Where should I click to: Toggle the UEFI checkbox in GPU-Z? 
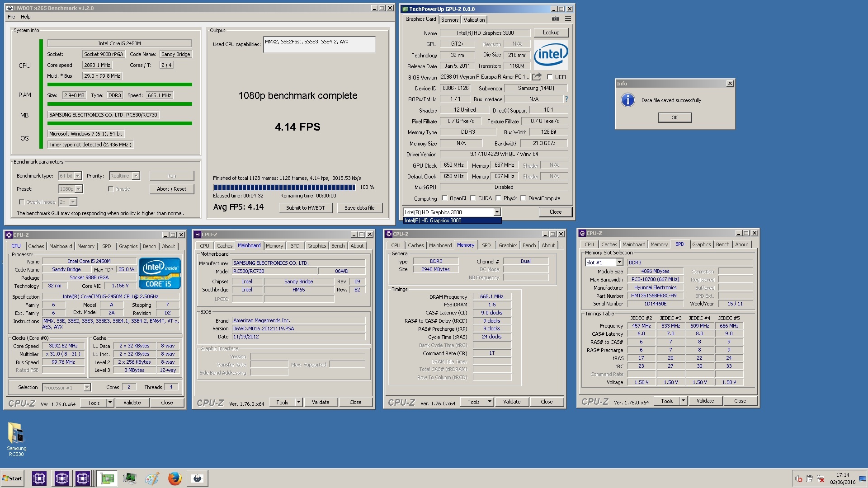point(550,77)
